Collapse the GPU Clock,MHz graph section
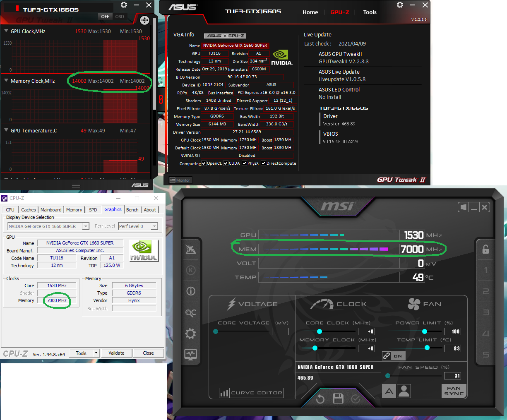This screenshot has width=507, height=420. pos(6,31)
